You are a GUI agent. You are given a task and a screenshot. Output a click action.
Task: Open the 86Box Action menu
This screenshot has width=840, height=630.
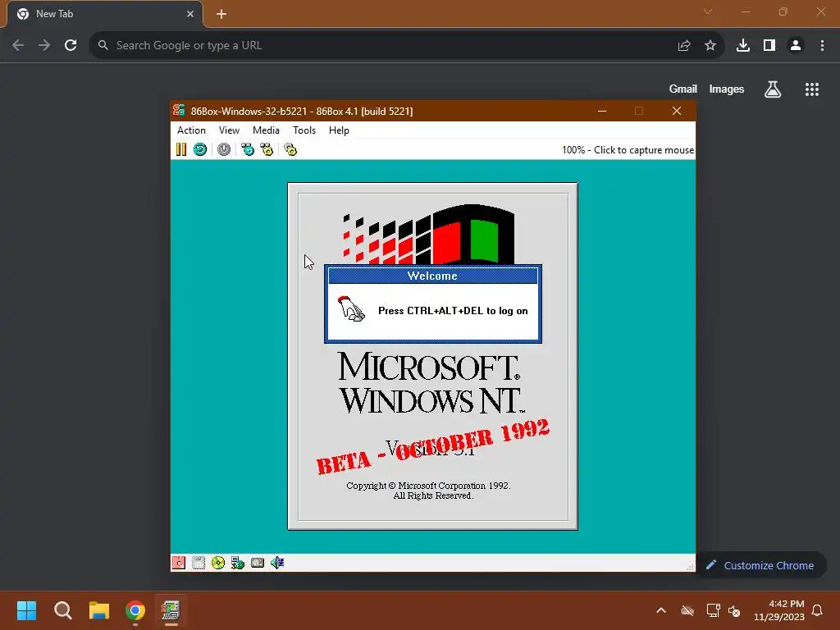coord(191,130)
